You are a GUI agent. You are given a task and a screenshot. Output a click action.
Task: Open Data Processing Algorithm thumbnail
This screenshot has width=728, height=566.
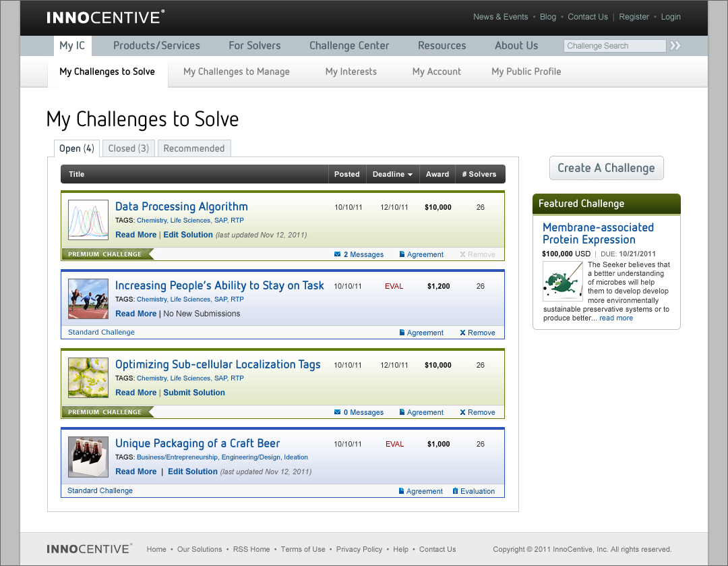pyautogui.click(x=88, y=220)
